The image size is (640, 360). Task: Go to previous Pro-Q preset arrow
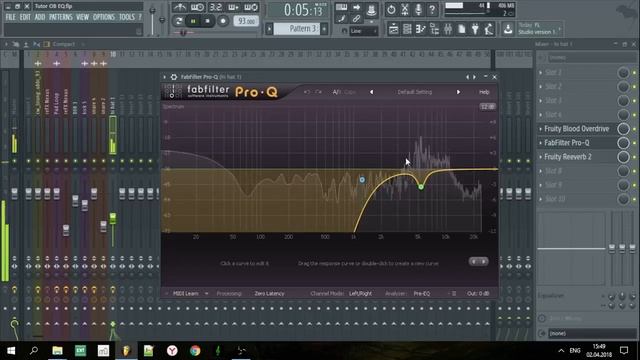tap(371, 92)
